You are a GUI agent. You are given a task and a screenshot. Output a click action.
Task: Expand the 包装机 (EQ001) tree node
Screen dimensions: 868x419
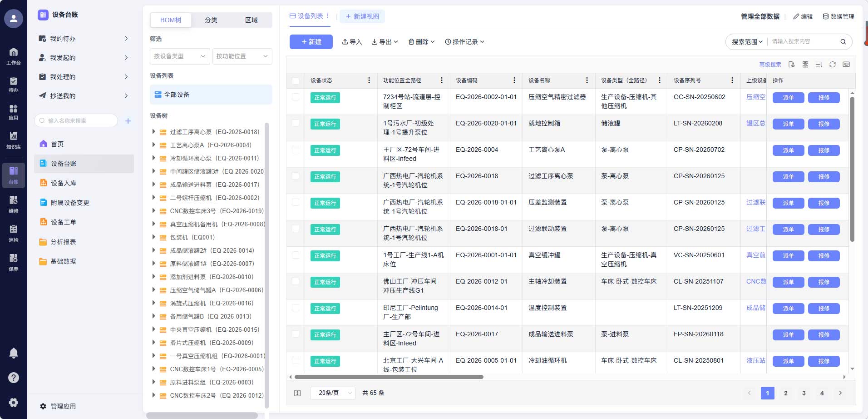[x=153, y=237]
